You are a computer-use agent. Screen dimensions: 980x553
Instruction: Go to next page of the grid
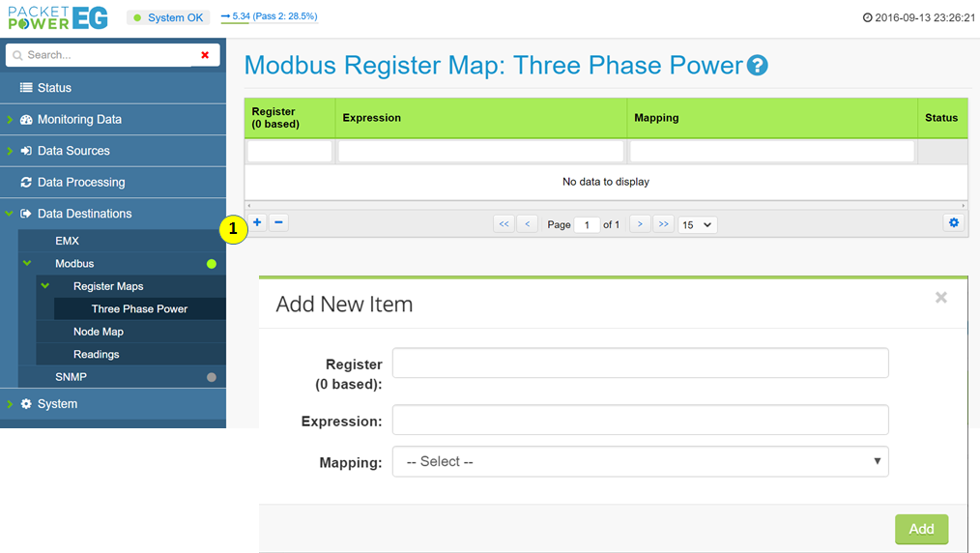(639, 224)
